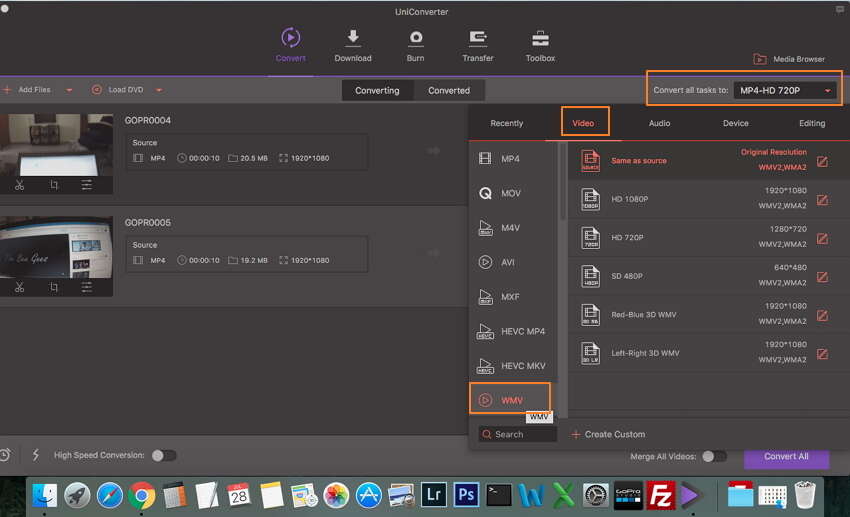Open the Media Browser
Image resolution: width=850 pixels, height=517 pixels.
pyautogui.click(x=789, y=59)
